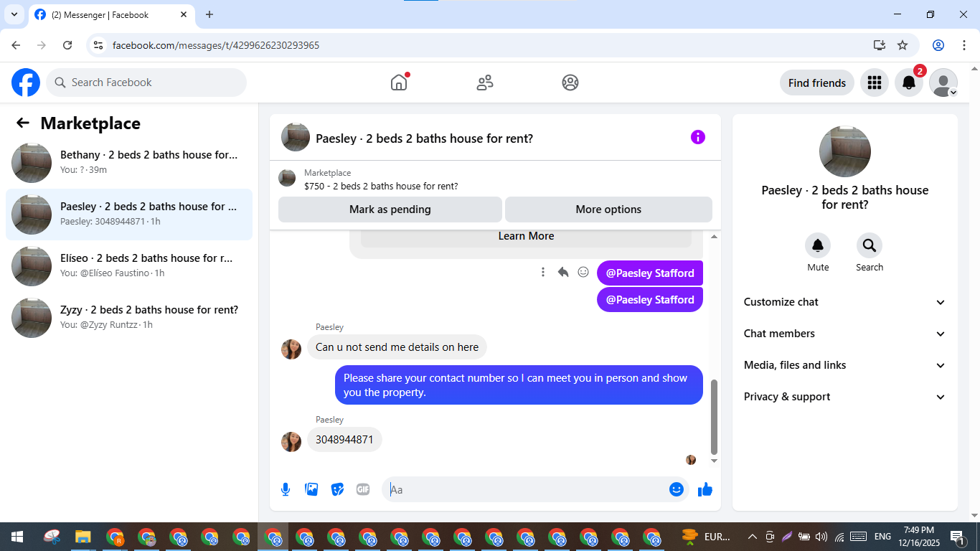Click the large listing photo in the info panel

[x=845, y=152]
